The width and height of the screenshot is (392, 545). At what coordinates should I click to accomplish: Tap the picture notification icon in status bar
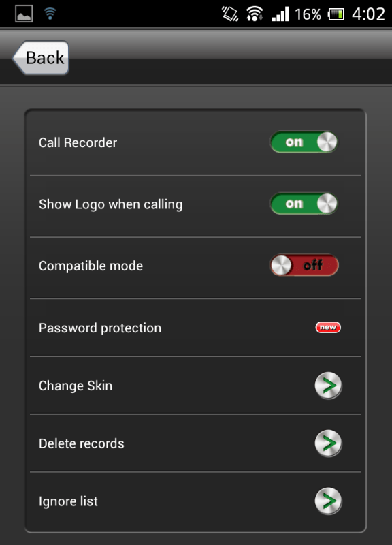coord(24,14)
